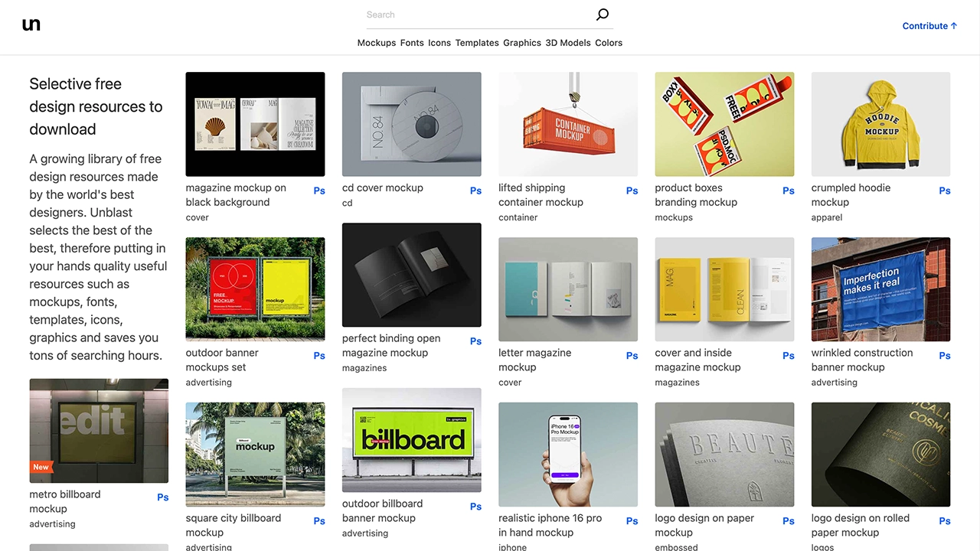
Task: Click Ps badge beside crumpled hoodie mockup
Action: coord(945,191)
